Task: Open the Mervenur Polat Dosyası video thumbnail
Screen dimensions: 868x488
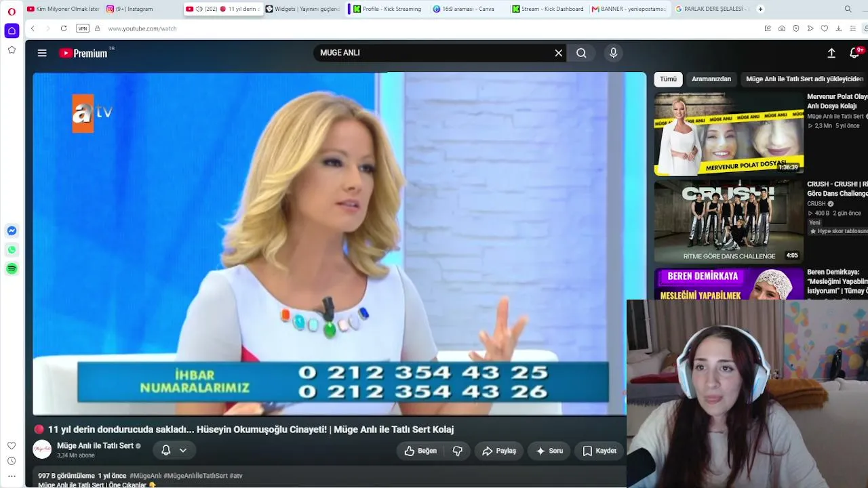Action: pos(728,134)
